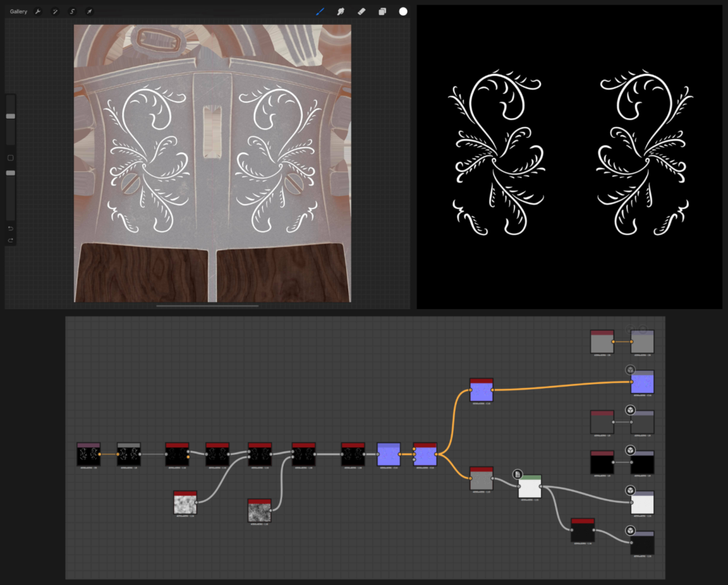Select the dark gray output node at right

click(643, 422)
